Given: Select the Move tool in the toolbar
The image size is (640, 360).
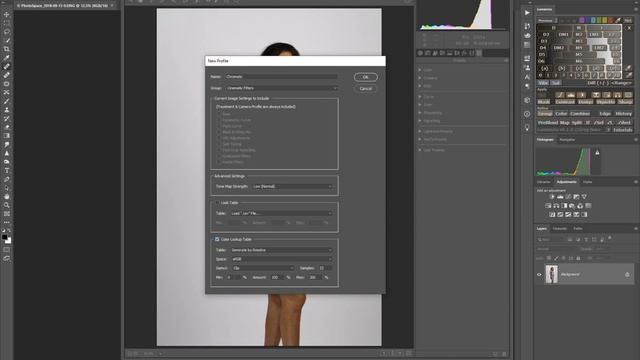Looking at the screenshot, I should click(7, 15).
